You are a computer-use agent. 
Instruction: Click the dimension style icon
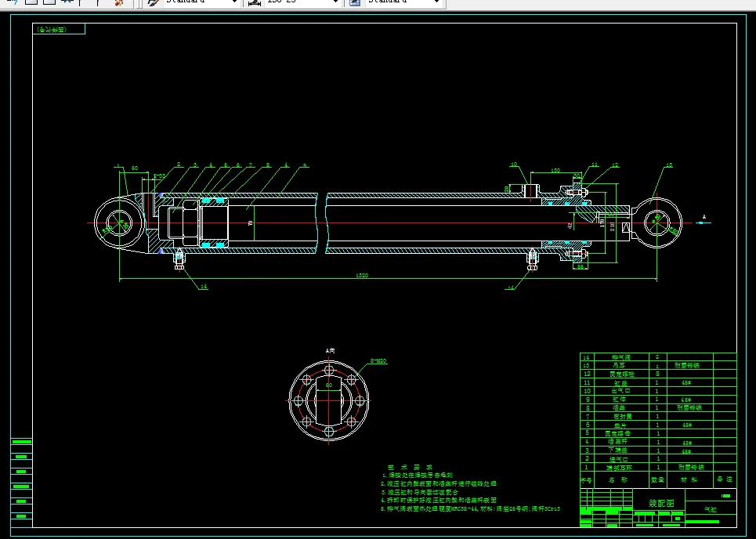click(254, 2)
